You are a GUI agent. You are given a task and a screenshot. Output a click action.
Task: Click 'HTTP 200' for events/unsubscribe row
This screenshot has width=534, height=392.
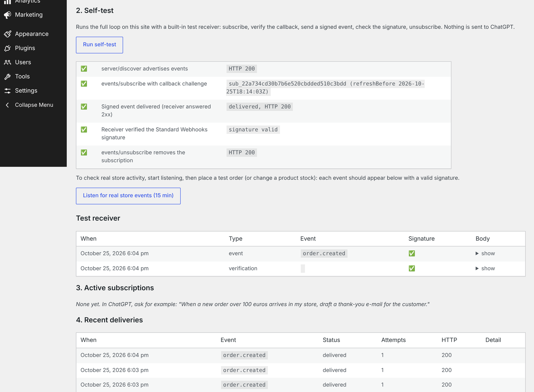pyautogui.click(x=242, y=153)
